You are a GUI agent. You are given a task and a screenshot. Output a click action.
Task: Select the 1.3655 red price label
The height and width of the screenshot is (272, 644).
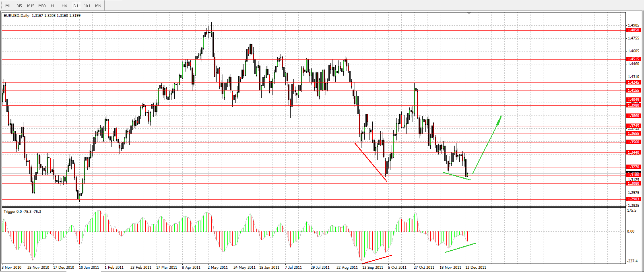pos(634,134)
